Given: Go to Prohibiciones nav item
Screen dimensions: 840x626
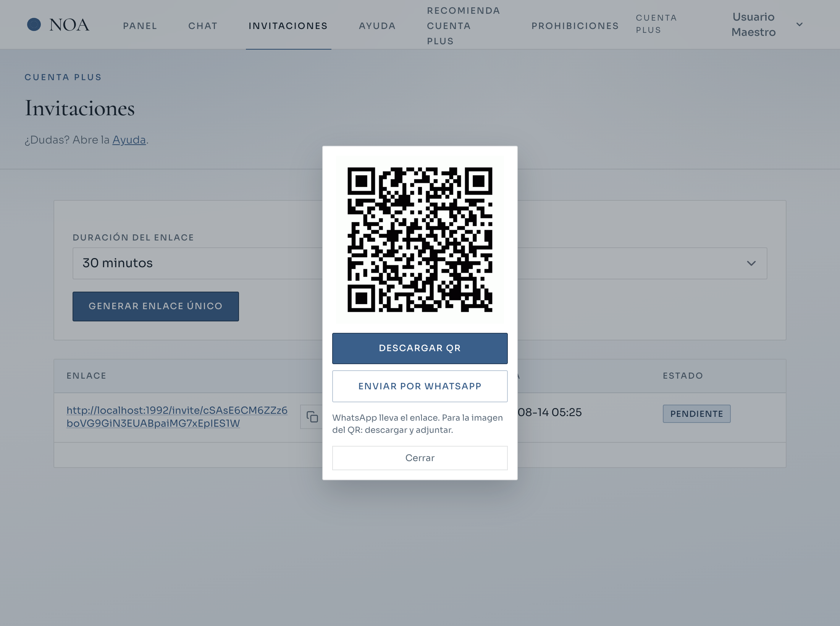Looking at the screenshot, I should [575, 26].
